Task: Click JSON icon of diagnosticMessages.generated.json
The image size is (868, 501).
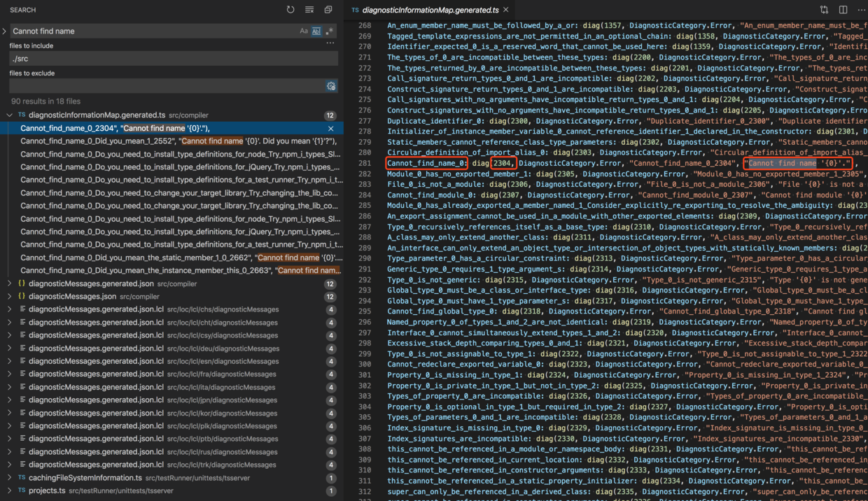Action: (x=22, y=283)
